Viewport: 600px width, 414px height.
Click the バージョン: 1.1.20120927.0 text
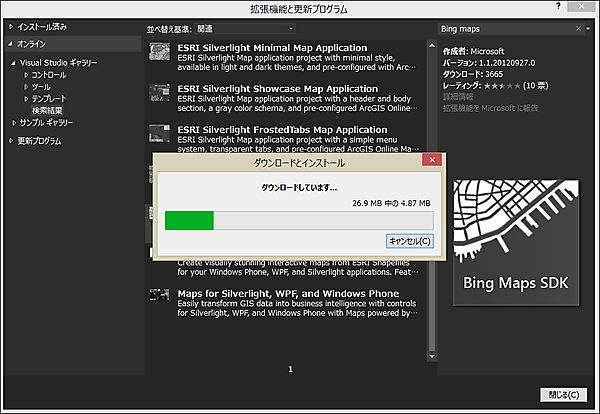coord(489,63)
